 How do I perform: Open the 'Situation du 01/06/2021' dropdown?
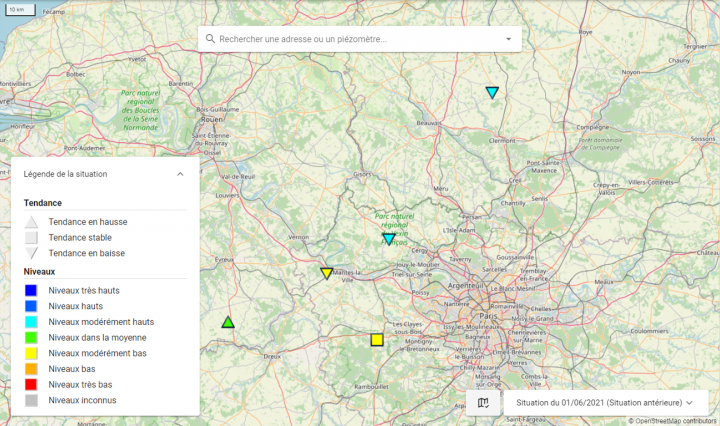[x=605, y=402]
